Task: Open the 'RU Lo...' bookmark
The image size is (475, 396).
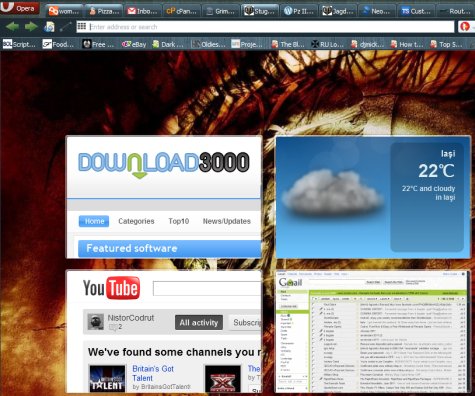Action: (327, 44)
